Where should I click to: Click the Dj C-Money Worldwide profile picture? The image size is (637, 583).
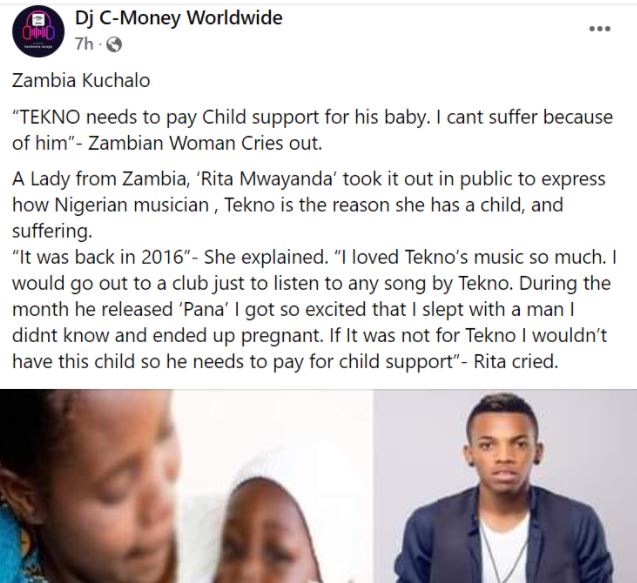click(x=40, y=35)
